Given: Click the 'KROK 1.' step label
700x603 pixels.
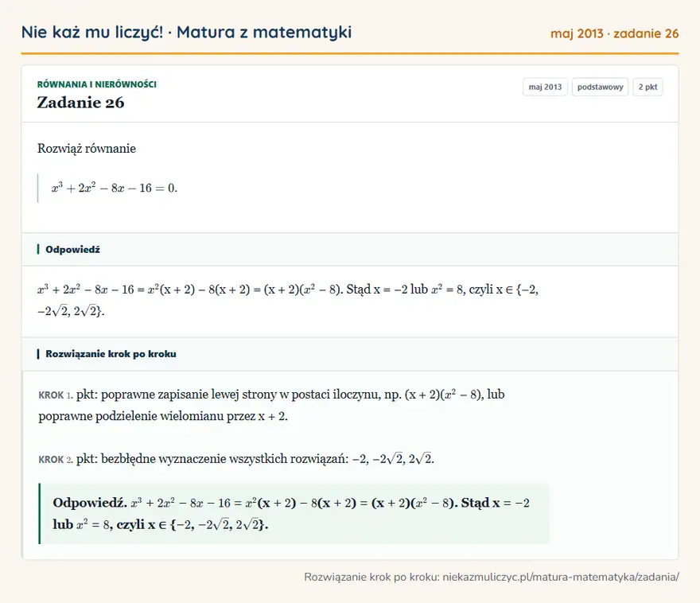Looking at the screenshot, I should [x=56, y=395].
